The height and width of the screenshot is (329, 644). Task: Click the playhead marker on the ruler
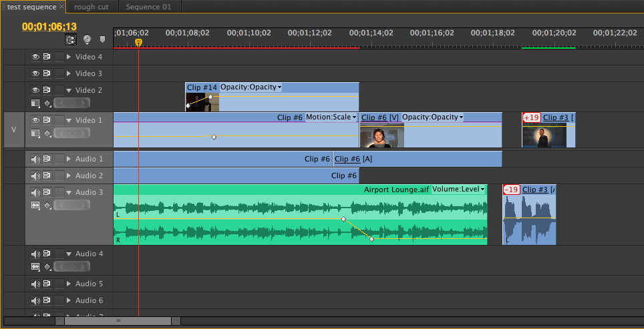(x=139, y=42)
